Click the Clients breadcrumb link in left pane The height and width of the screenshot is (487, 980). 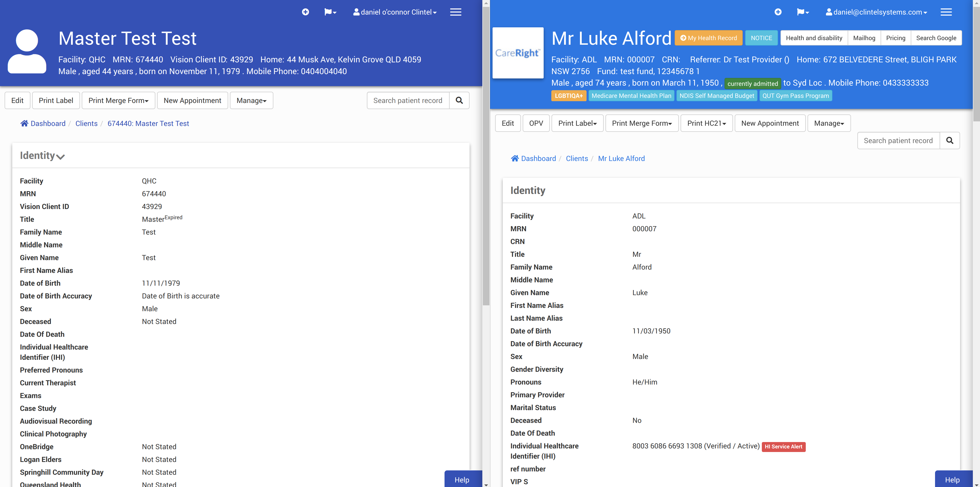coord(86,124)
